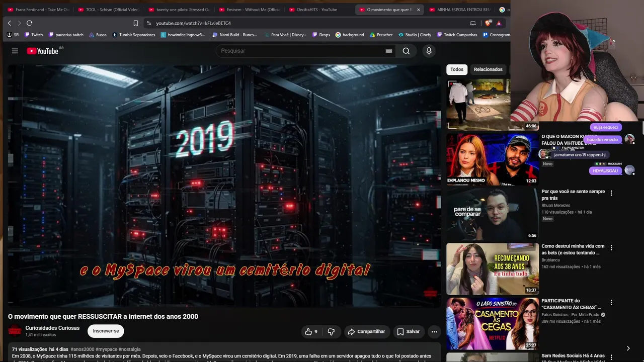
Task: Switch to Eminem - Without Me tab
Action: (249, 10)
